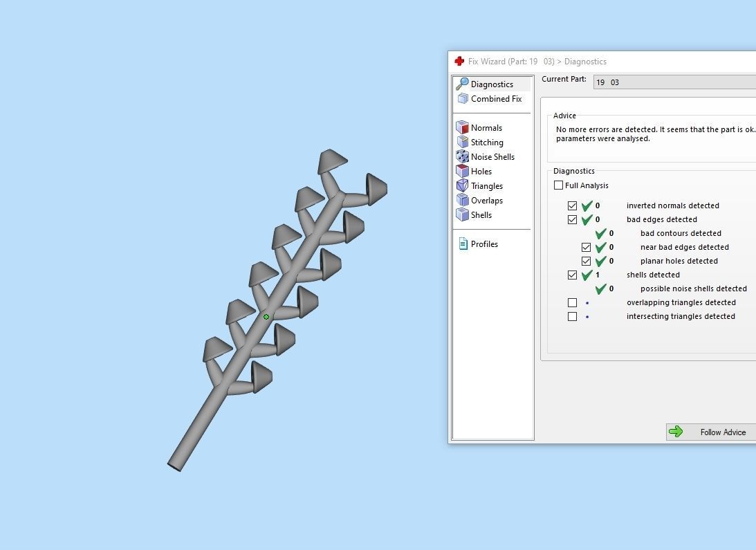Click the Overlaps icon
Image resolution: width=756 pixels, height=550 pixels.
[x=462, y=200]
